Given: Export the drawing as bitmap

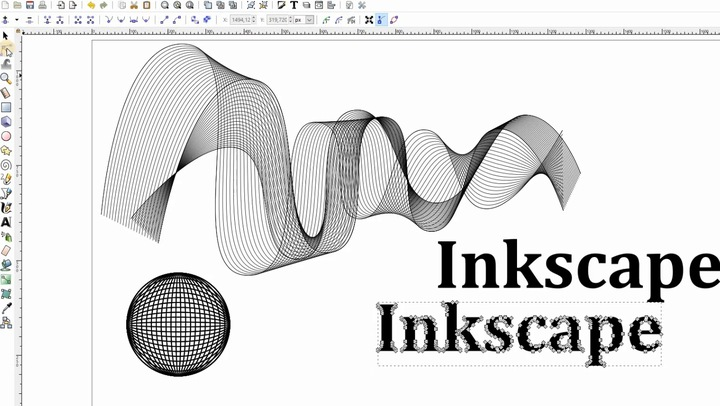Looking at the screenshot, I should [73, 6].
